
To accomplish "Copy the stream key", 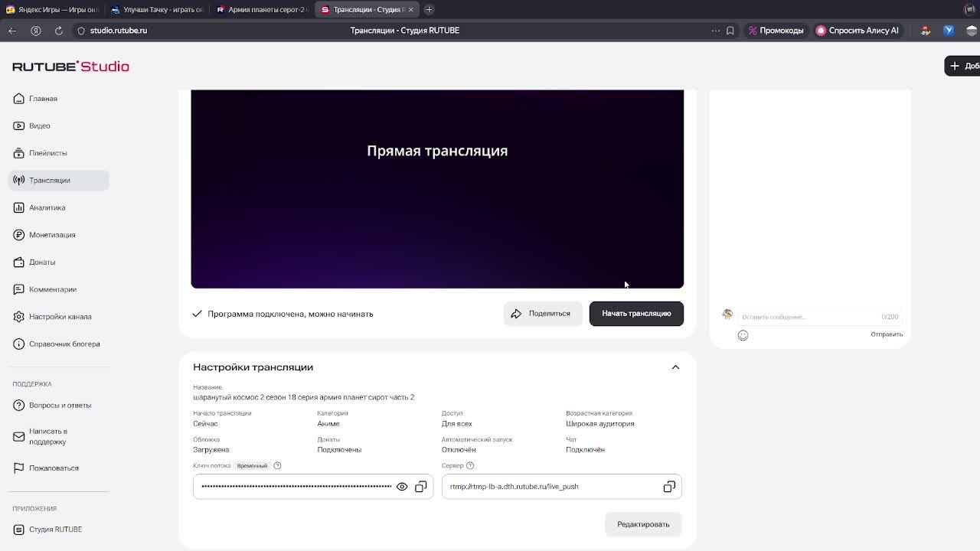I will [421, 487].
